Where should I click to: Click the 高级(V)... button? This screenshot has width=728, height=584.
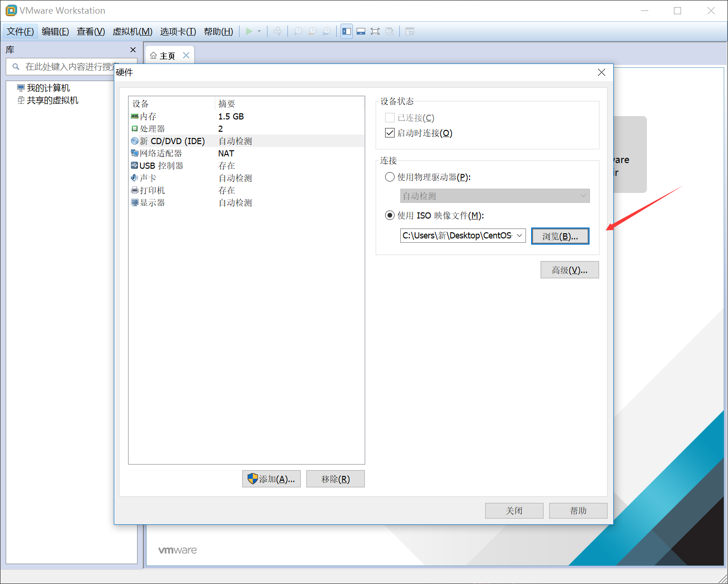(x=570, y=270)
